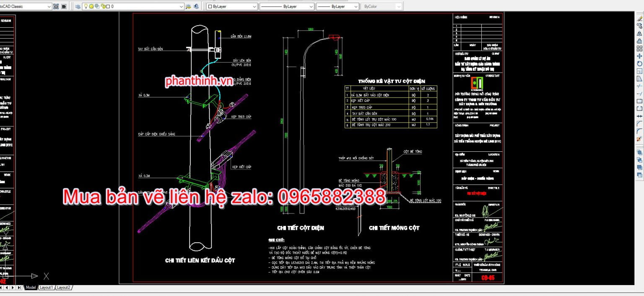Pick the Rotate tool
This screenshot has width=644, height=296.
pyautogui.click(x=639, y=64)
